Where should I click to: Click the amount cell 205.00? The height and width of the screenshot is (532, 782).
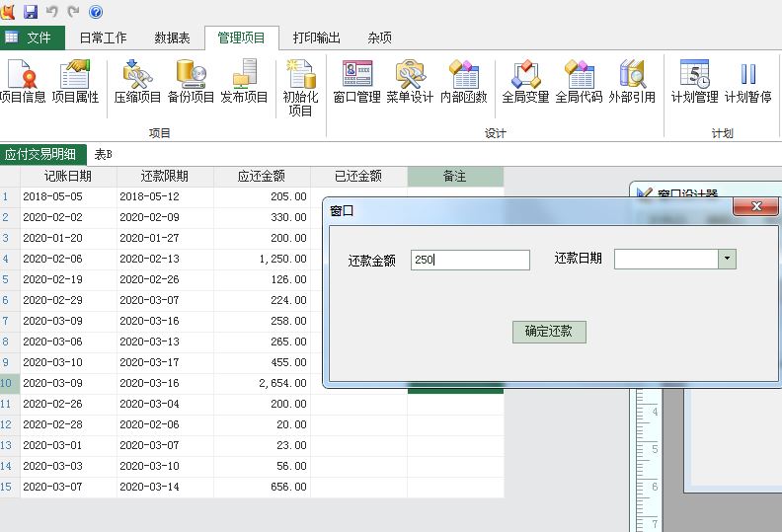(x=262, y=197)
